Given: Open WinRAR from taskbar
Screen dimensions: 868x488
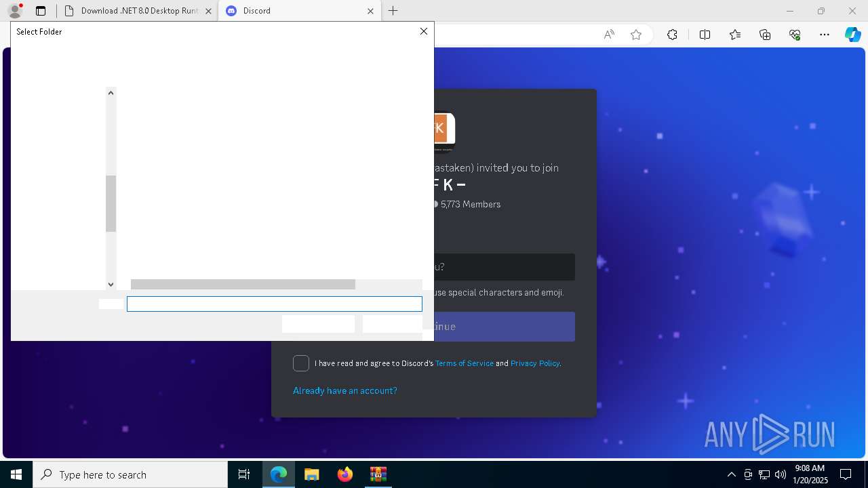Looking at the screenshot, I should (x=378, y=474).
